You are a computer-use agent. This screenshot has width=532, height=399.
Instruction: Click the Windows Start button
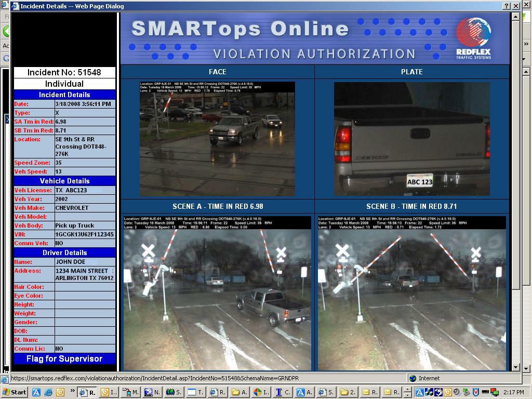point(15,392)
